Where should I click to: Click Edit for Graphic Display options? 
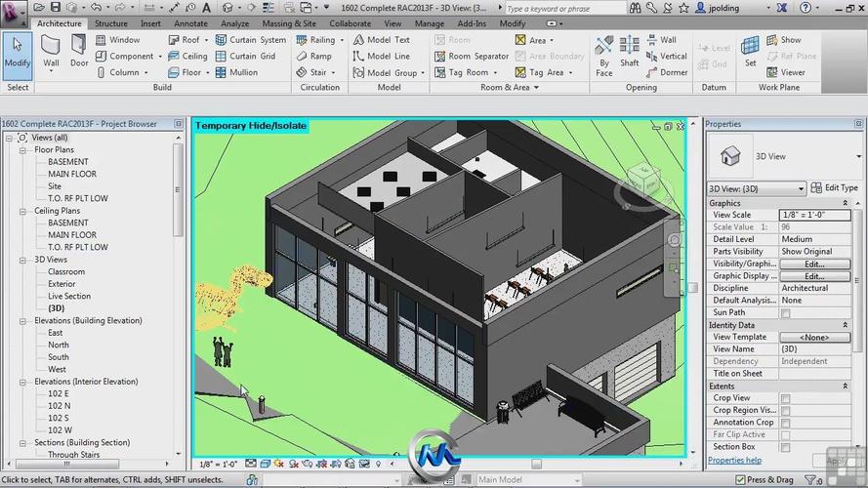pos(814,276)
